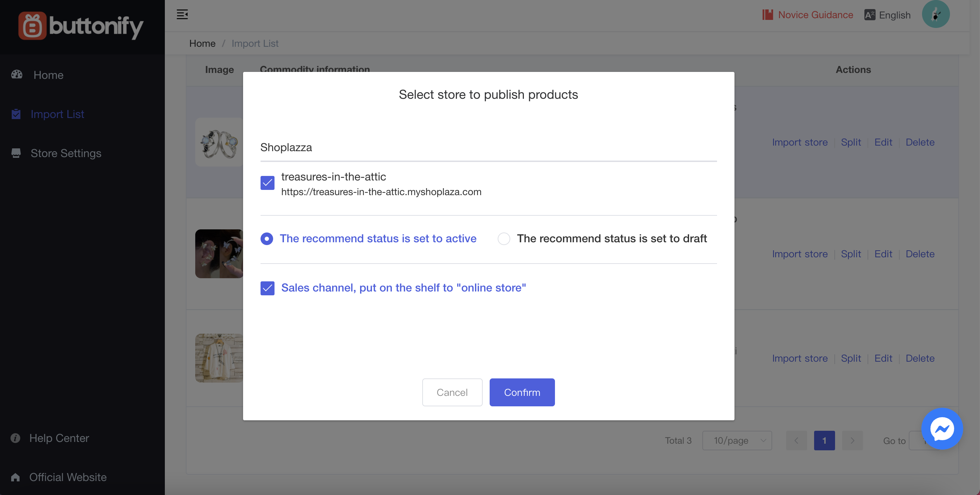Viewport: 980px width, 495px height.
Task: Open Import List in sidebar
Action: coord(57,114)
